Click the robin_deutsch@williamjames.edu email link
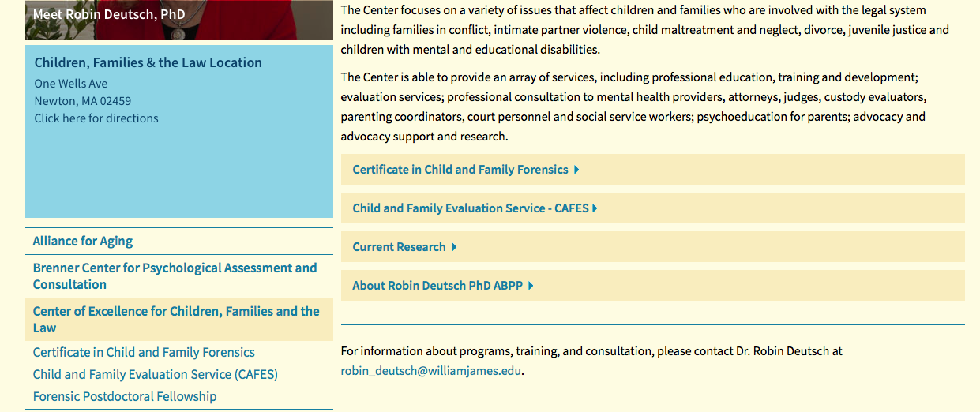 coord(430,370)
